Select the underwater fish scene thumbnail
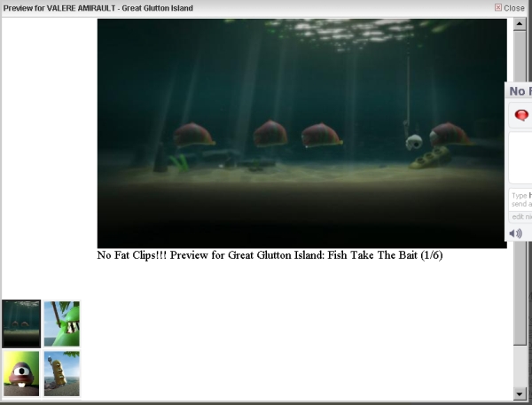This screenshot has height=405, width=532. [x=21, y=323]
